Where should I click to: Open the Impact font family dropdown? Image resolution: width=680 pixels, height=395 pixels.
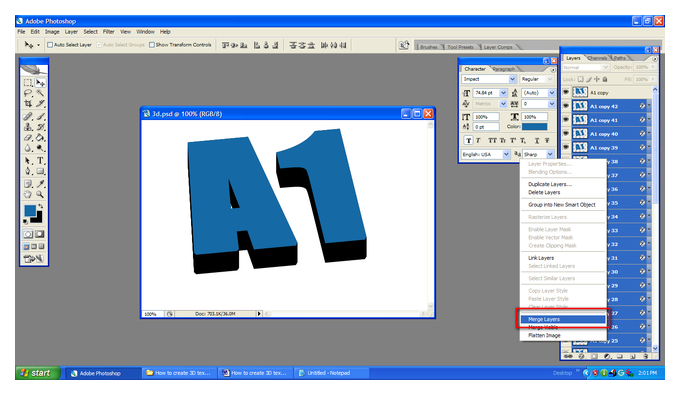coord(512,79)
